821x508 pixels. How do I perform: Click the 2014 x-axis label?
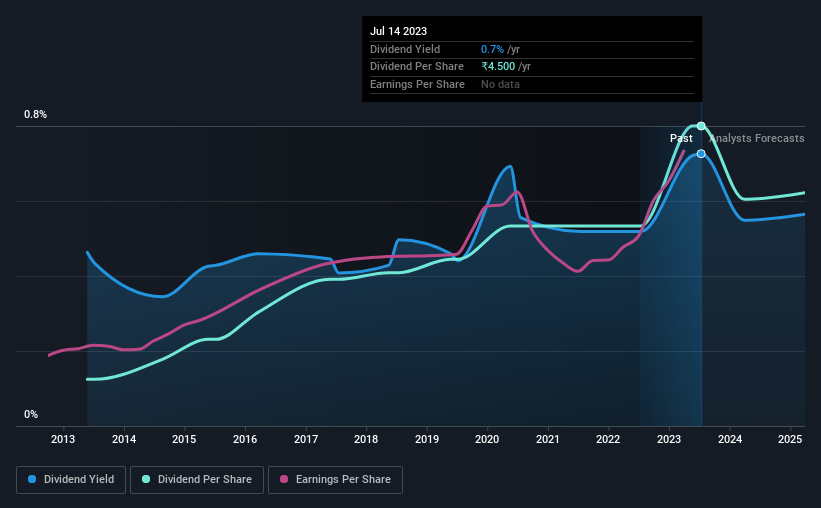pos(124,439)
